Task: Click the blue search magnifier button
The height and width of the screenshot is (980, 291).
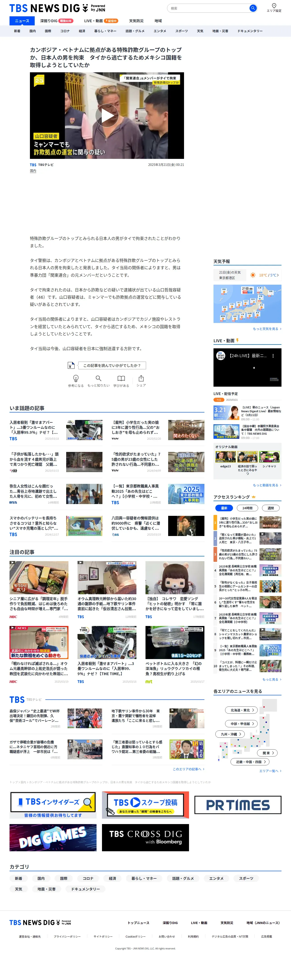Action: (x=252, y=8)
